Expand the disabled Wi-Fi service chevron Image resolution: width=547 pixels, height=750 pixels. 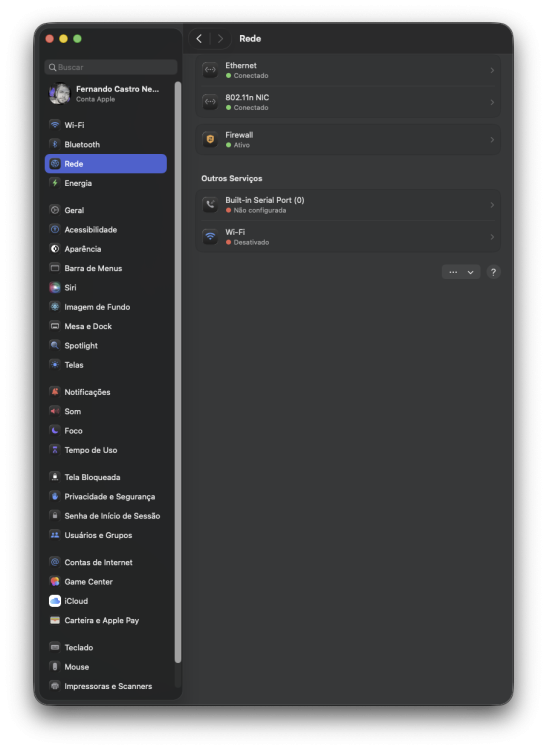[492, 237]
